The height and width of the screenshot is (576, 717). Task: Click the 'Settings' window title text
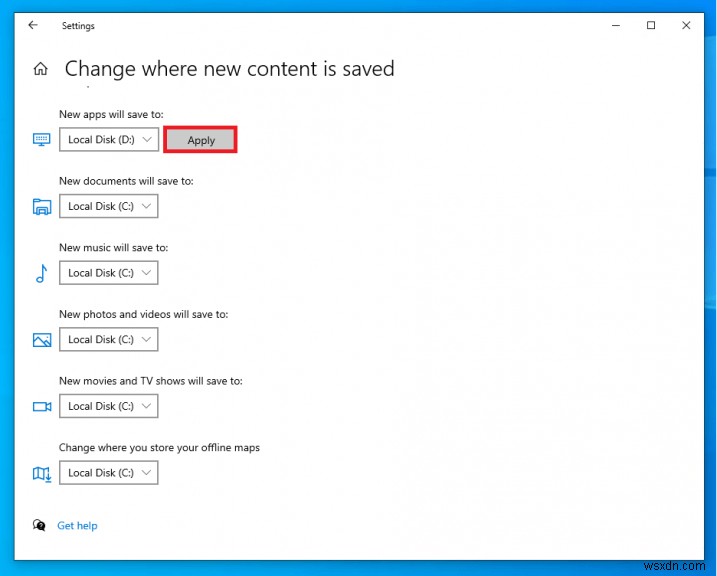[x=78, y=26]
